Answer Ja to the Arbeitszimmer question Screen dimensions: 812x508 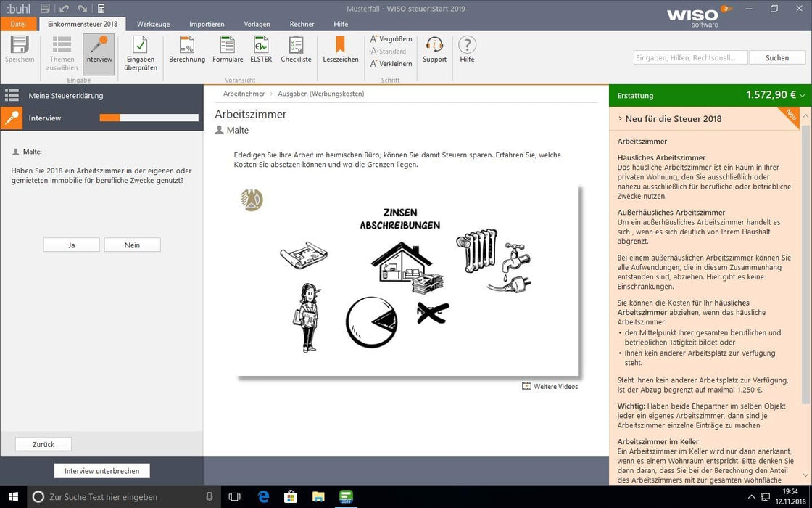click(x=72, y=245)
